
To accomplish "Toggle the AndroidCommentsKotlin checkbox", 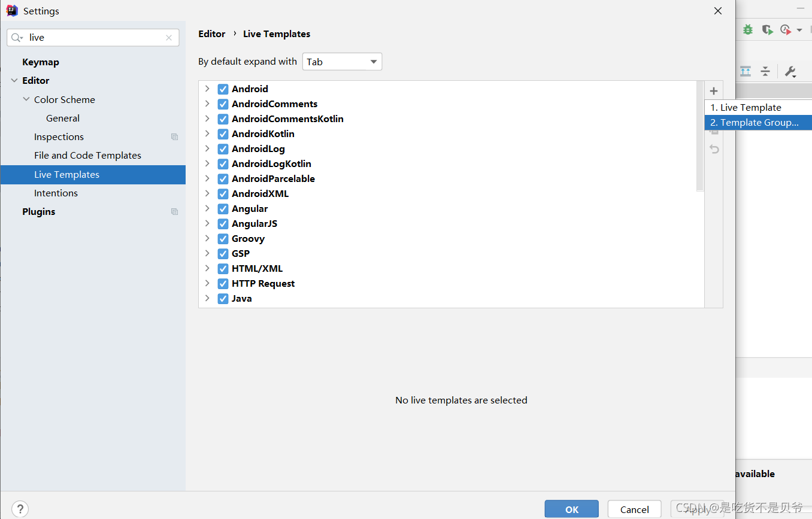I will coord(223,119).
